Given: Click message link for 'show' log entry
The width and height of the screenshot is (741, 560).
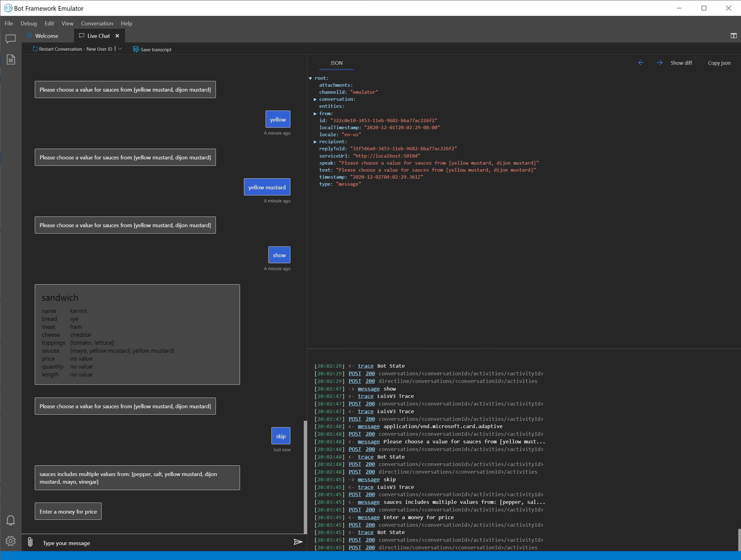Looking at the screenshot, I should point(369,389).
